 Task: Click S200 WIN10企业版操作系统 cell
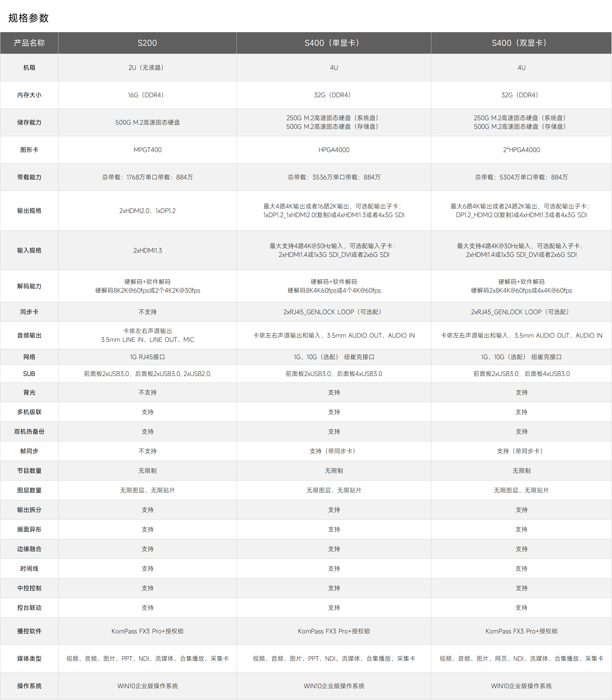[x=147, y=686]
